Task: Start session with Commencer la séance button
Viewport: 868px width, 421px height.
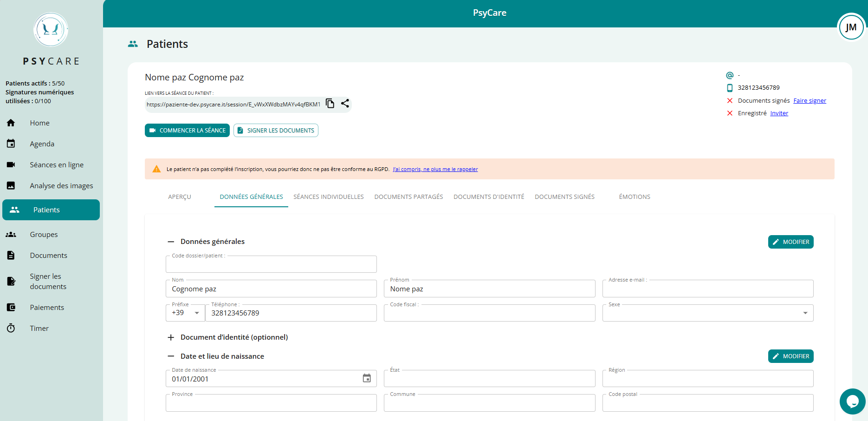Action: tap(187, 131)
